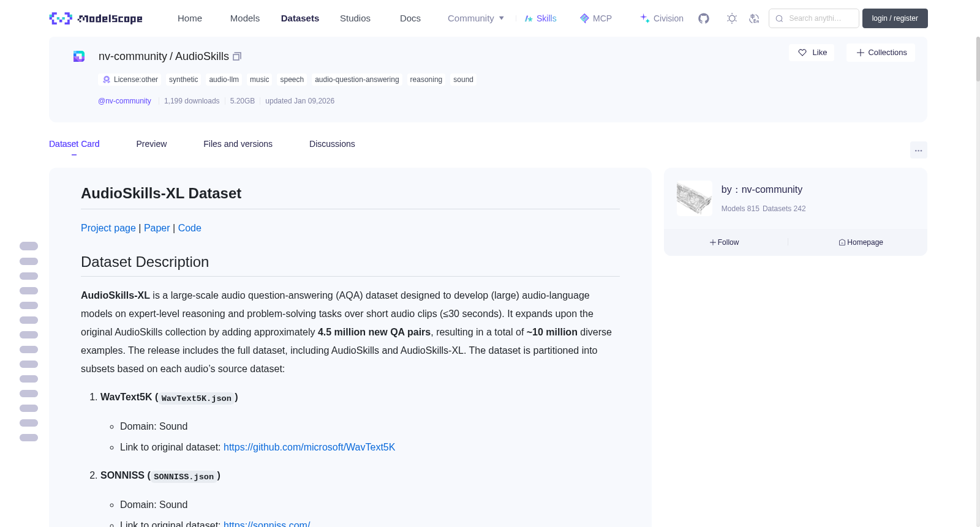The image size is (980, 527).
Task: Click the by: nv-community author name
Action: 762,190
